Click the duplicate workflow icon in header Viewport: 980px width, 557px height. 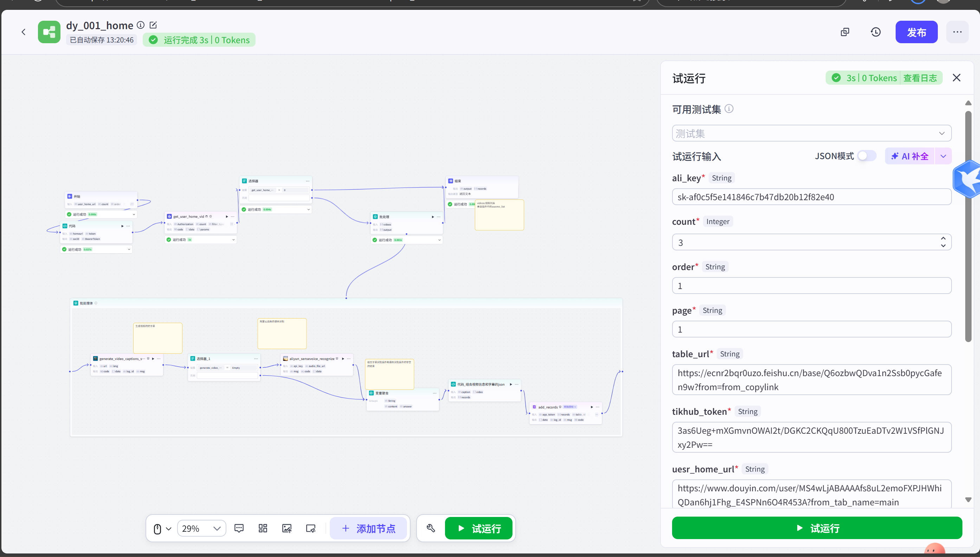pos(845,32)
